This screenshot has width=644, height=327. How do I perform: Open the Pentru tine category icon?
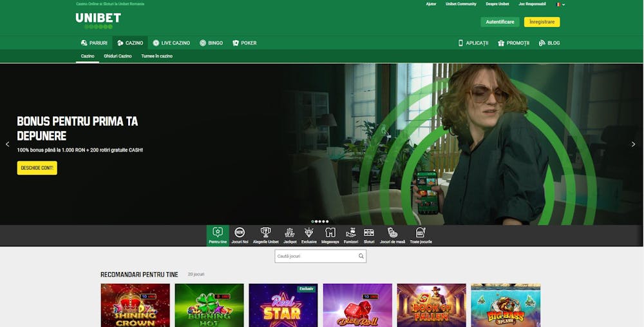(x=218, y=235)
